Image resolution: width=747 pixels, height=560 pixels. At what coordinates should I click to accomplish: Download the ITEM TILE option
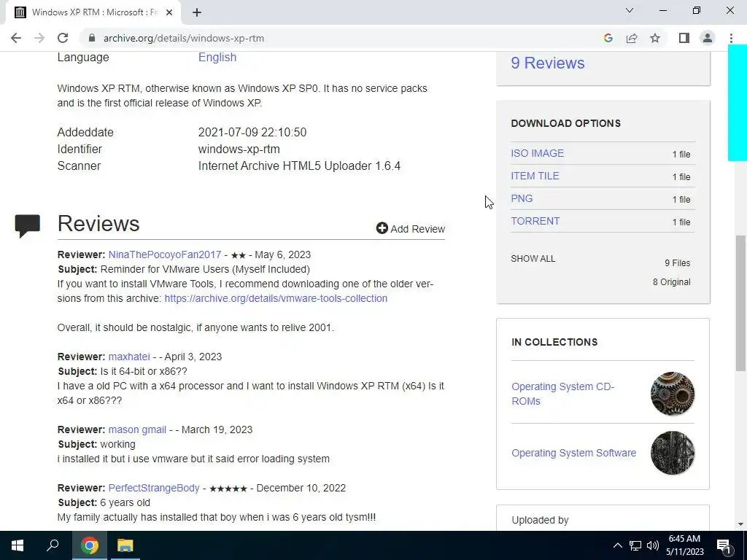tap(535, 176)
